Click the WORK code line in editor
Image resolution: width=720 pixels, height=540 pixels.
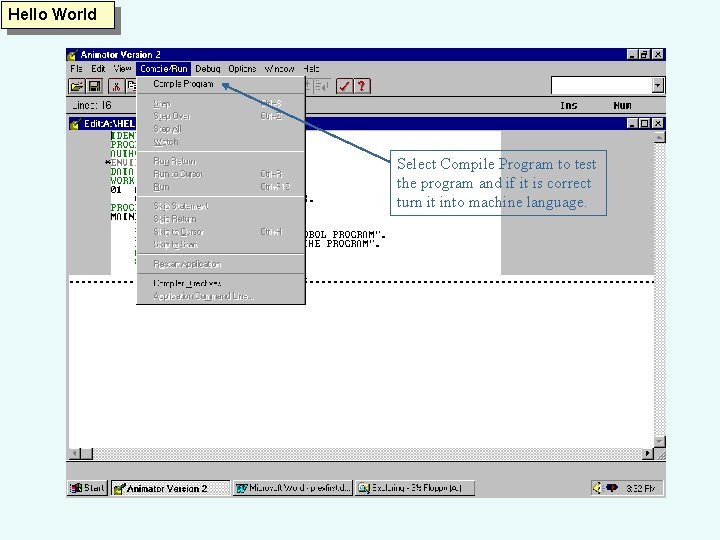[x=122, y=180]
